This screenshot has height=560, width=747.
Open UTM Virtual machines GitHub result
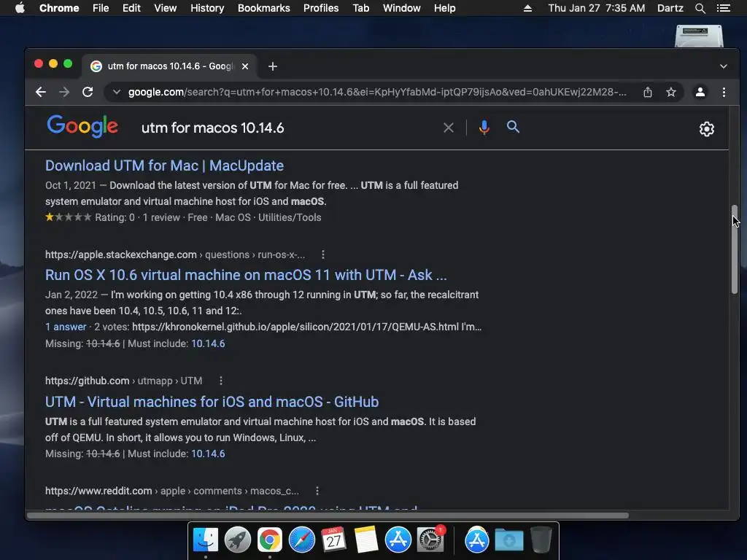pos(212,402)
